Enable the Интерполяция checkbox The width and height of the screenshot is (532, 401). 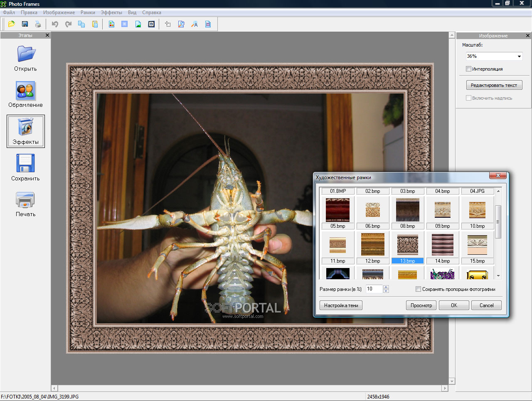click(x=469, y=69)
